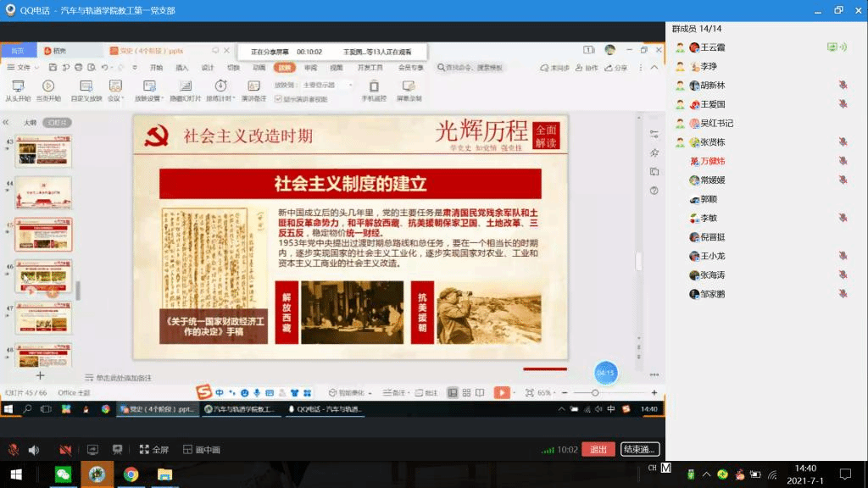The image size is (868, 488).
Task: Click orange slideshow play button in status bar
Action: pos(502,393)
